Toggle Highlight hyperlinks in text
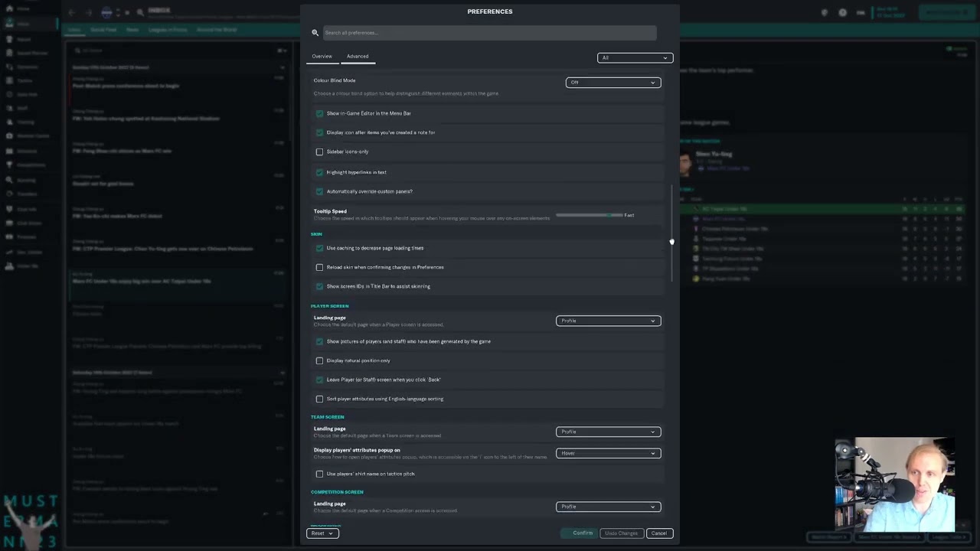 tap(319, 172)
